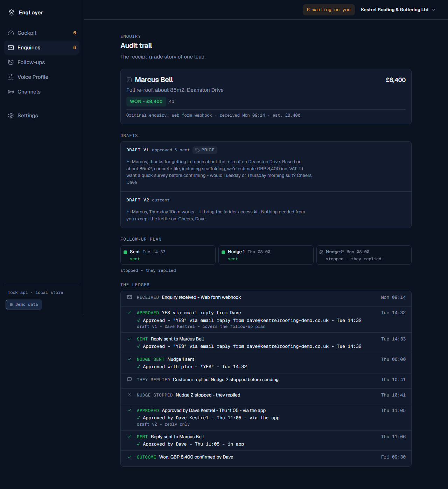
Task: Navigate to Follow-ups
Action: pyautogui.click(x=42, y=62)
